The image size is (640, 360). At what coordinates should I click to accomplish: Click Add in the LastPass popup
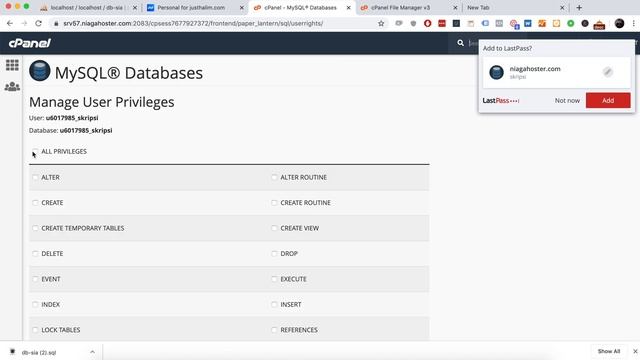tap(608, 100)
